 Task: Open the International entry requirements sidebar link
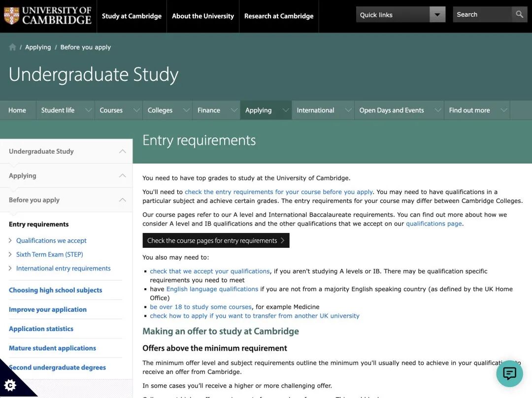coord(64,268)
